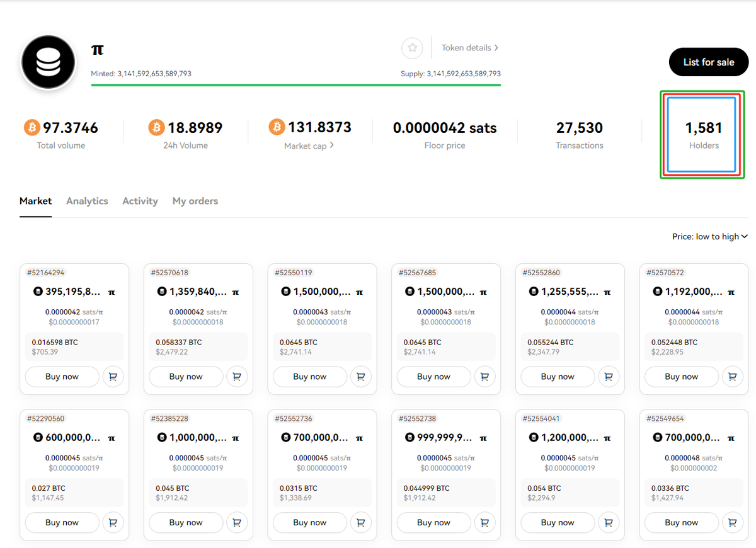Image resolution: width=756 pixels, height=548 pixels.
Task: Add listing #52164294 to cart
Action: [x=113, y=376]
